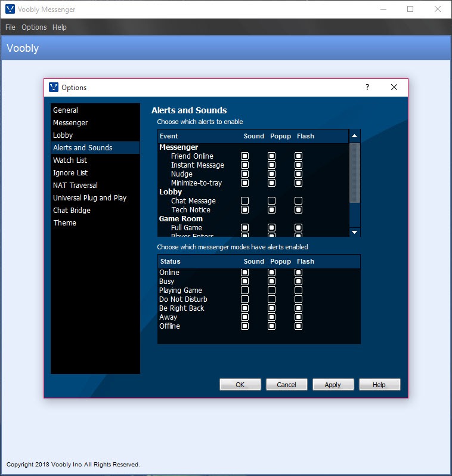Toggle Popup alert for Nudge
The width and height of the screenshot is (452, 476).
272,174
